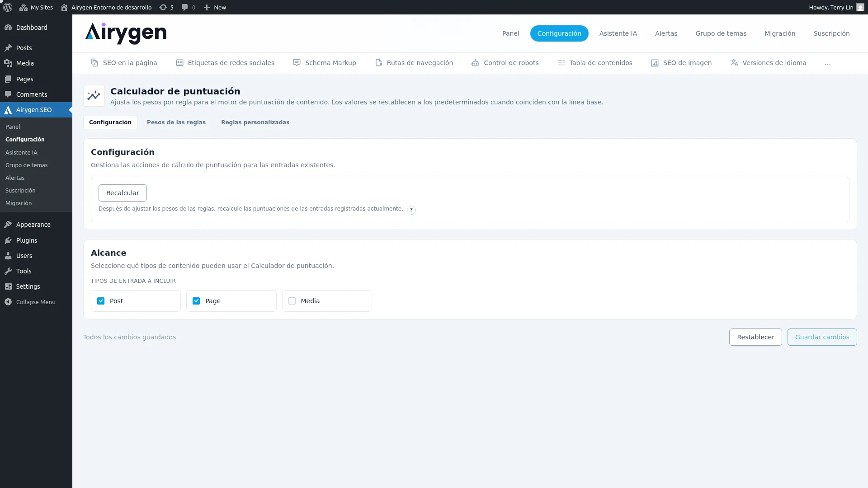Expand the more tabs ellipsis
Image resolution: width=868 pixels, height=488 pixels.
[x=828, y=63]
